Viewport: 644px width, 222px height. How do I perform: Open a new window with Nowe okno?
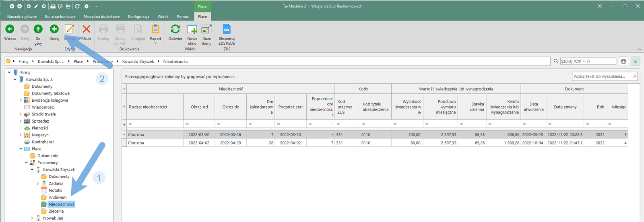coord(192,29)
